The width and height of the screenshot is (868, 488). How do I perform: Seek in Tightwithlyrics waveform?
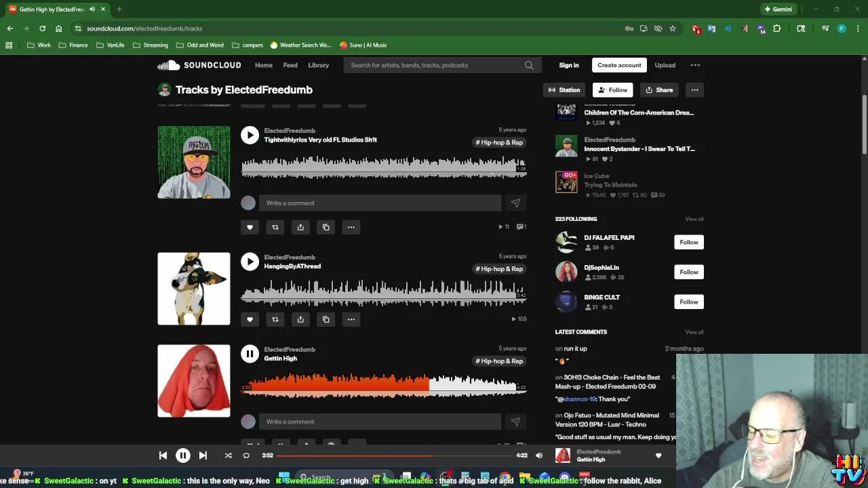tap(384, 167)
